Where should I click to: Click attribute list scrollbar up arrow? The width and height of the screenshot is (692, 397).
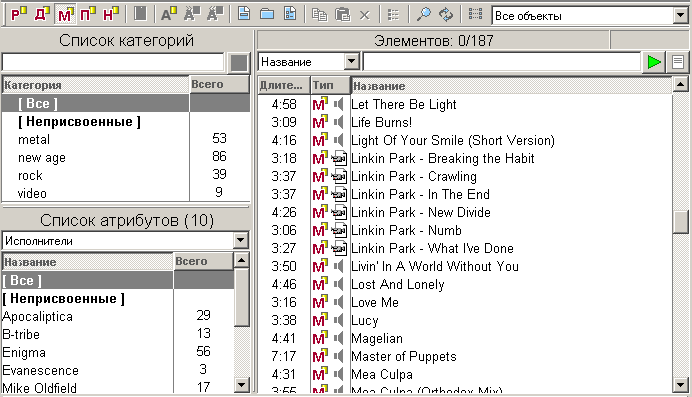[241, 260]
